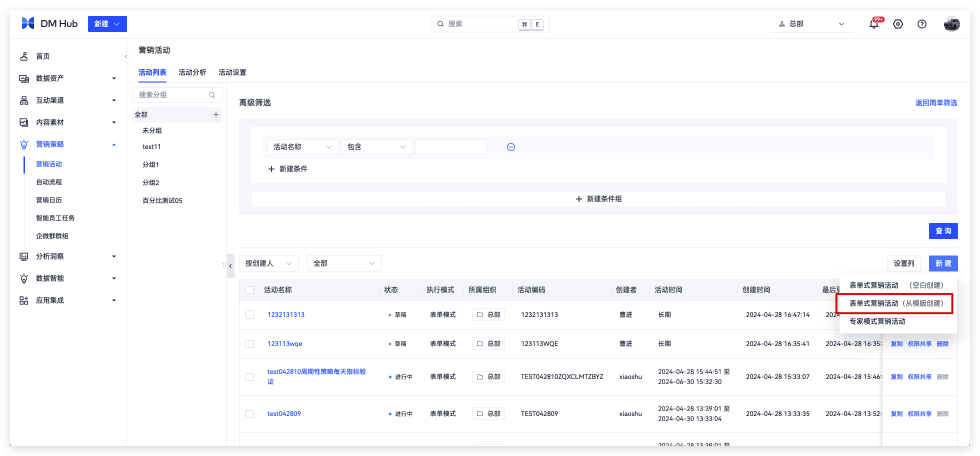This screenshot has height=456, width=980.
Task: Open 营销日历 in the sidebar
Action: (49, 200)
